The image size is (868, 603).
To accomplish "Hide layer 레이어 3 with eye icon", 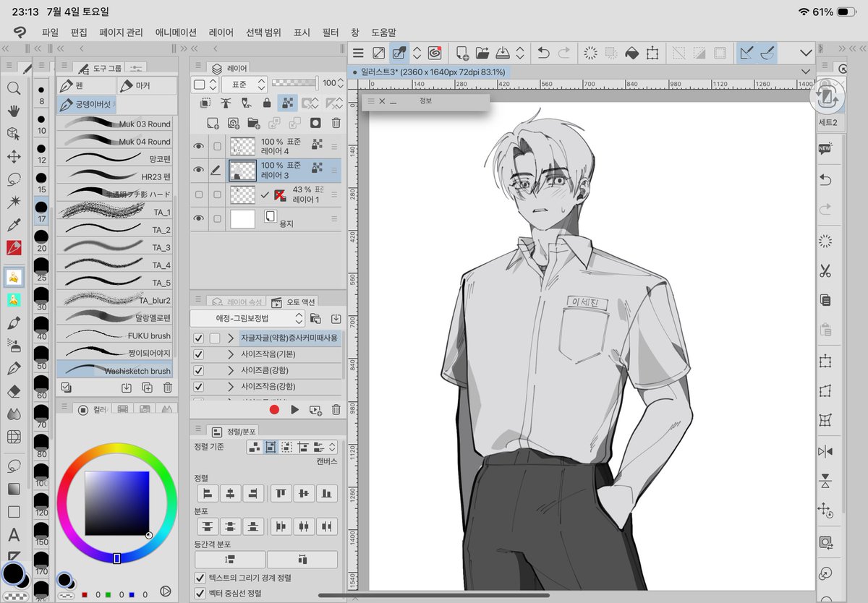I will [x=198, y=171].
